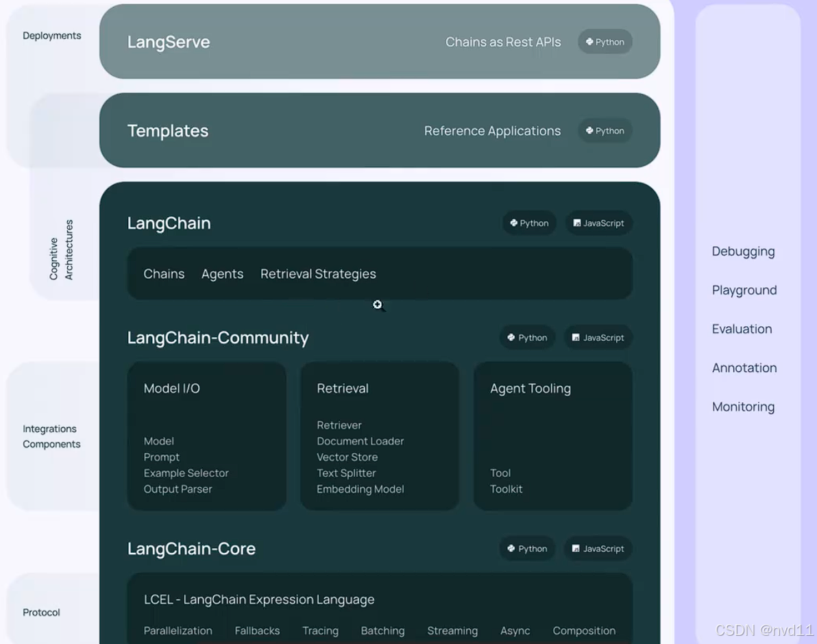Image resolution: width=817 pixels, height=644 pixels.
Task: Click Parallelization feature label
Action: [178, 630]
